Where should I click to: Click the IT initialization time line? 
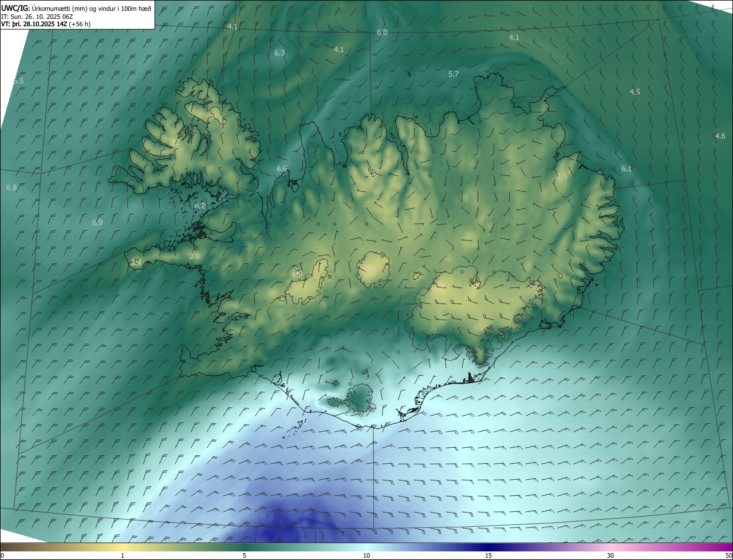[38, 16]
